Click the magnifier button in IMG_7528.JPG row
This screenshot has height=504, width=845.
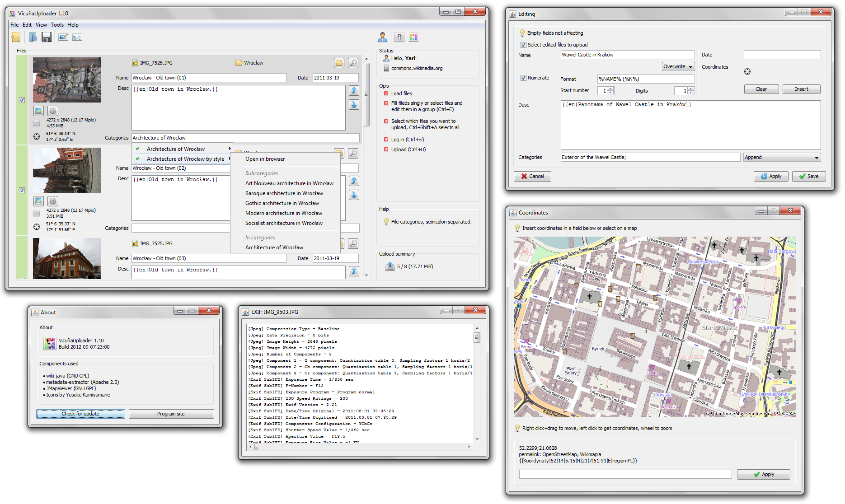coord(353,63)
